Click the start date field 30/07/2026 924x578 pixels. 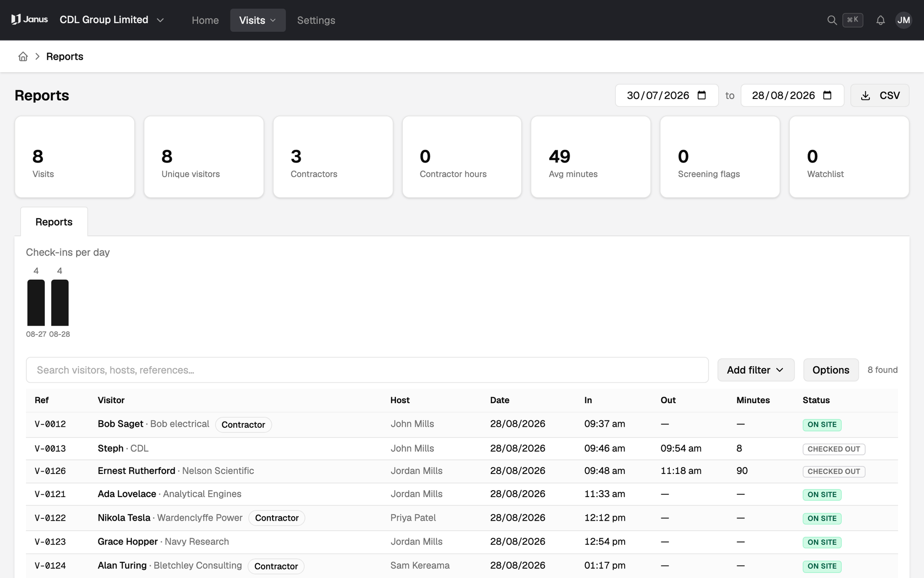[x=666, y=96]
